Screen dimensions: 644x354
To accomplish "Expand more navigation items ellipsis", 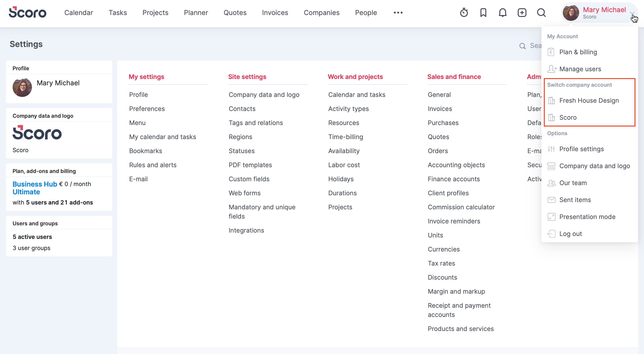I will pos(398,13).
